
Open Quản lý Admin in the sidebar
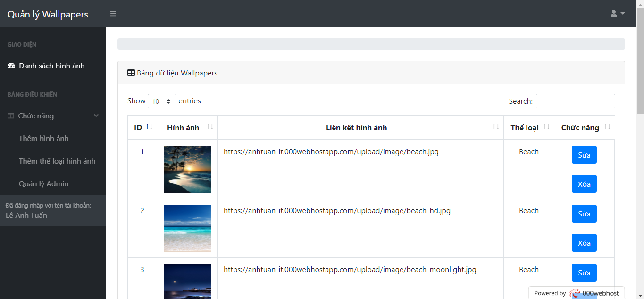[x=44, y=183]
